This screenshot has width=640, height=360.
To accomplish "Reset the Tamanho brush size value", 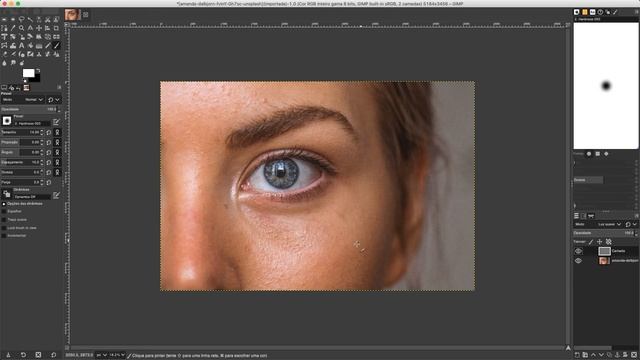I will point(49,133).
